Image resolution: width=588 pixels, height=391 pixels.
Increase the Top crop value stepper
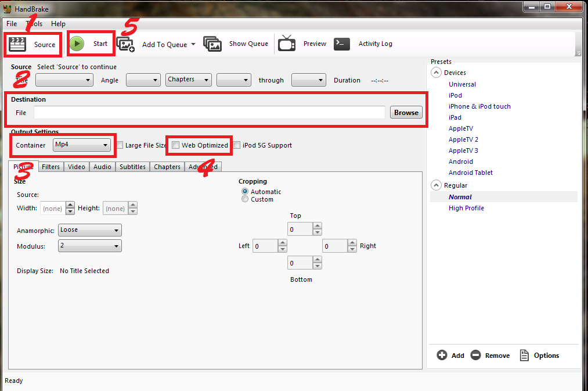pos(316,226)
